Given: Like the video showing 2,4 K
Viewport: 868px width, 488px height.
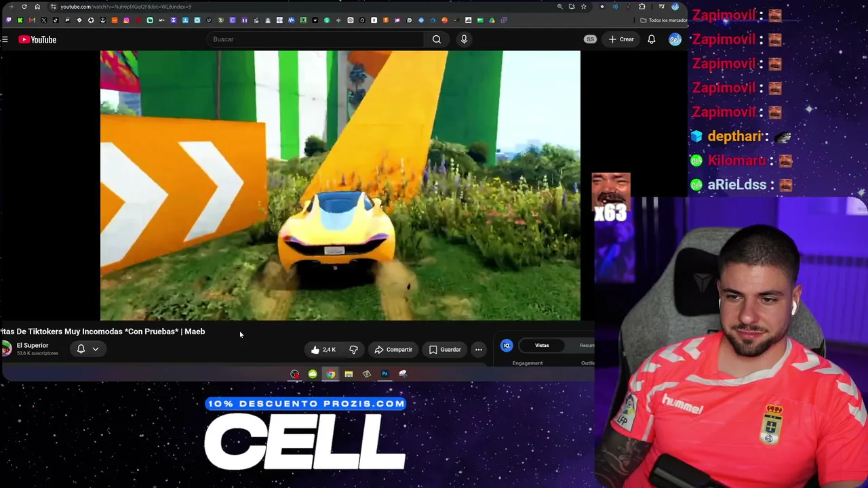Looking at the screenshot, I should (322, 350).
